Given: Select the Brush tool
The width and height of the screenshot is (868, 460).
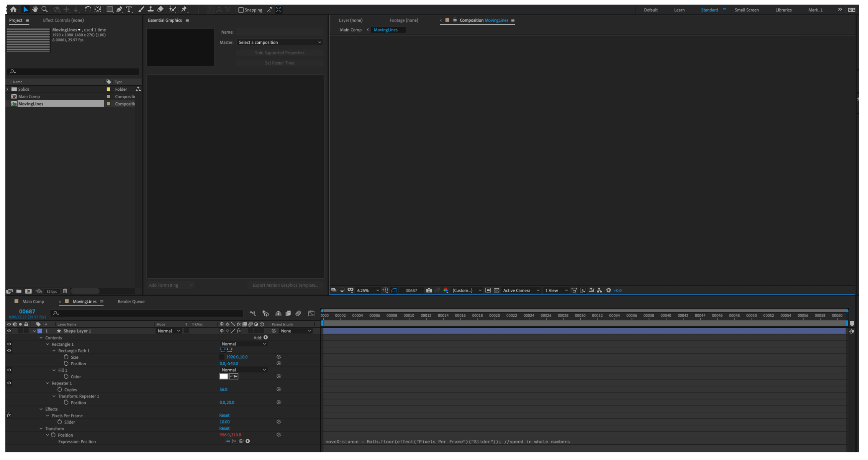Looking at the screenshot, I should [141, 9].
